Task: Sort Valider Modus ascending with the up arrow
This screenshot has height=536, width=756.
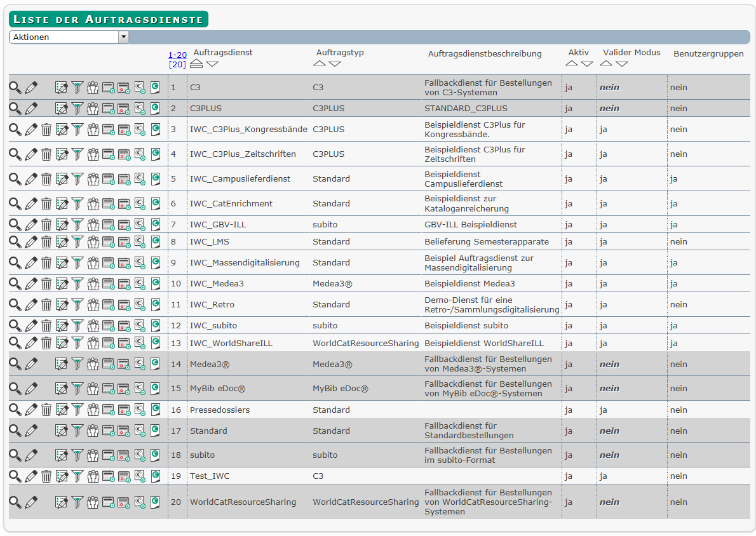Action: [606, 64]
